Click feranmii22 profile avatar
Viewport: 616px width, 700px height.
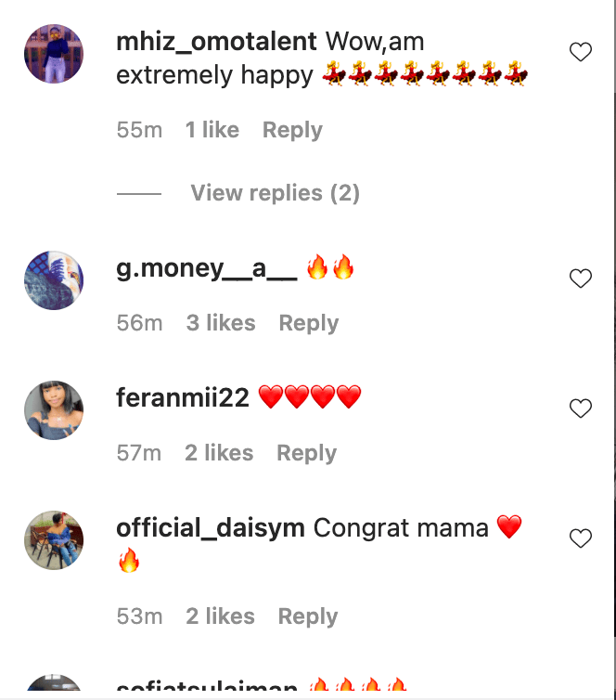54,409
